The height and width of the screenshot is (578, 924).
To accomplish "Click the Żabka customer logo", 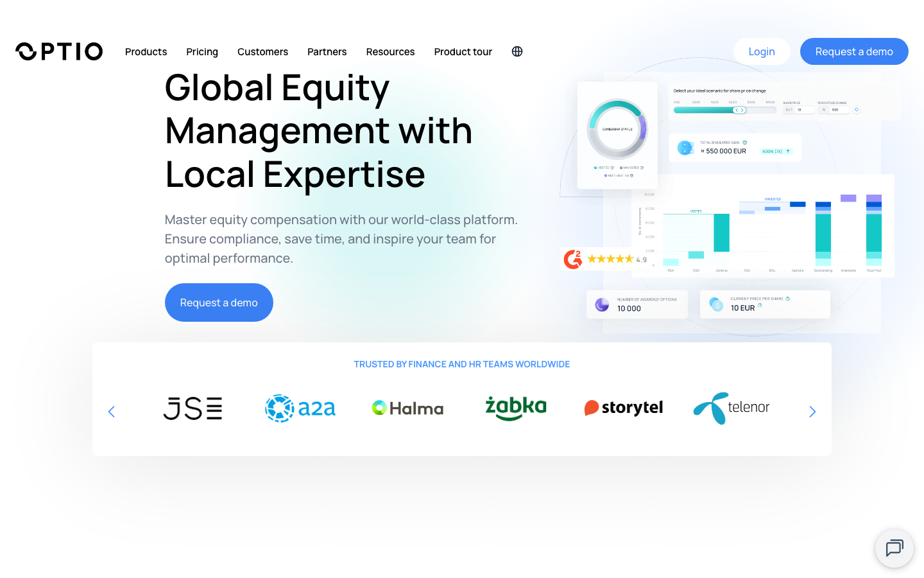I will (x=516, y=408).
